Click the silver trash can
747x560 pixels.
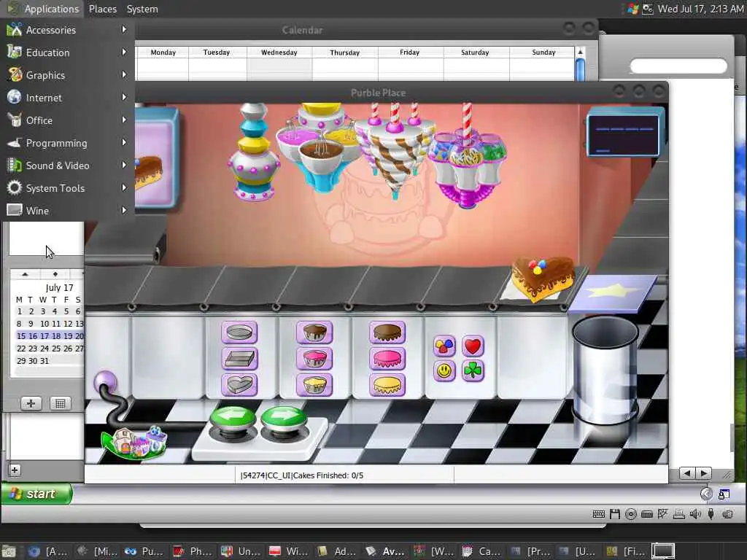[605, 369]
